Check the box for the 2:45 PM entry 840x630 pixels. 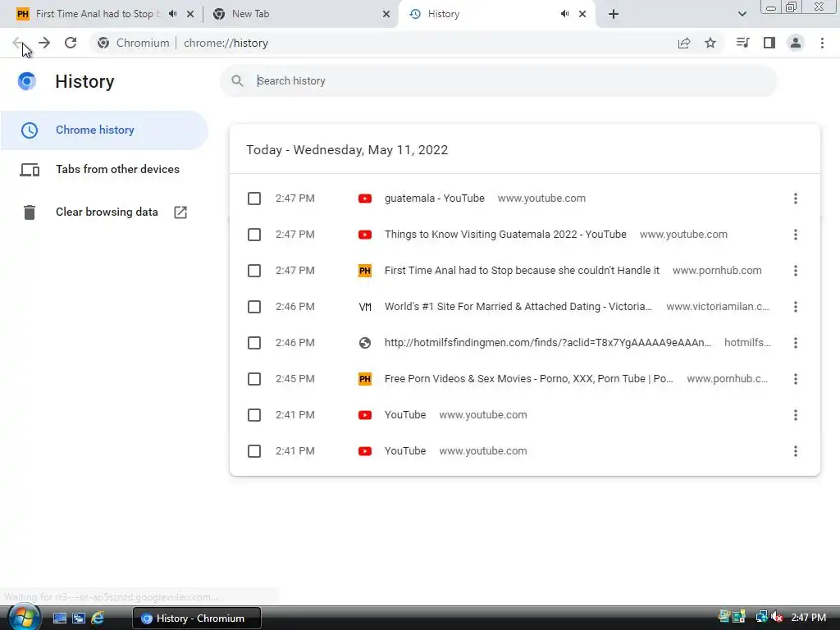254,379
